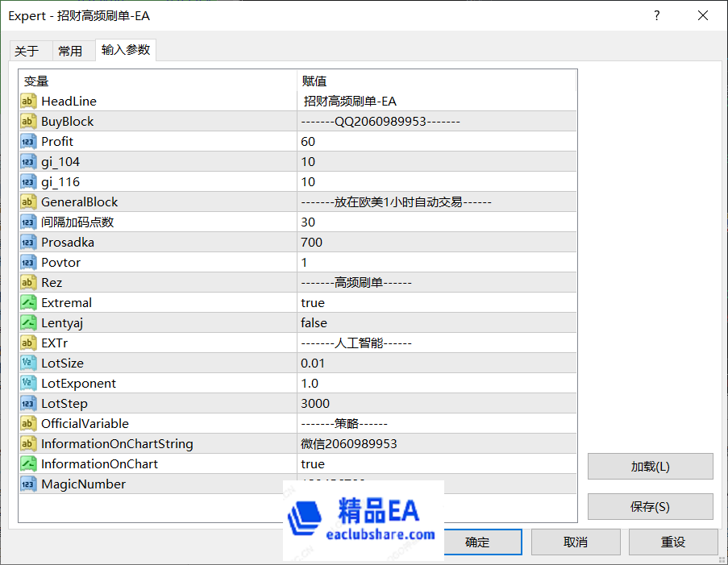This screenshot has width=728, height=565.
Task: Select the string icon beside OfficialVariable
Action: pos(28,424)
